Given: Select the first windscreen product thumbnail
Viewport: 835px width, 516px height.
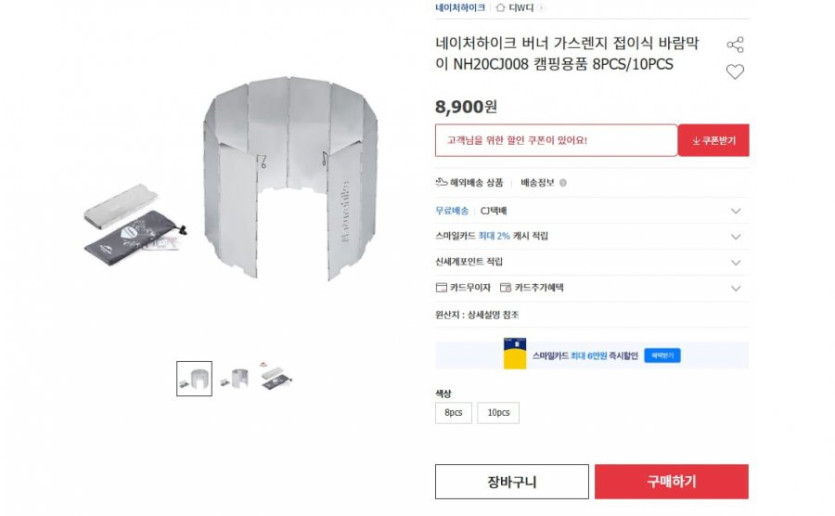Looking at the screenshot, I should (194, 378).
